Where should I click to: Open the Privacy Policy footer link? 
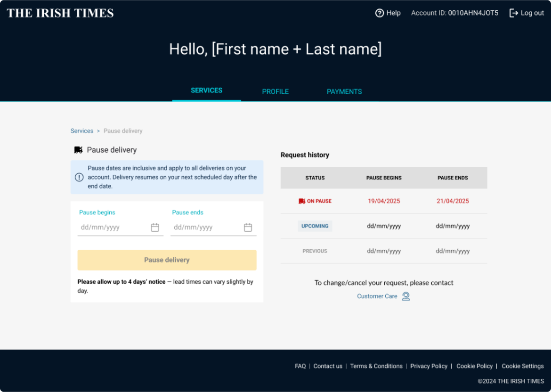[x=429, y=366]
